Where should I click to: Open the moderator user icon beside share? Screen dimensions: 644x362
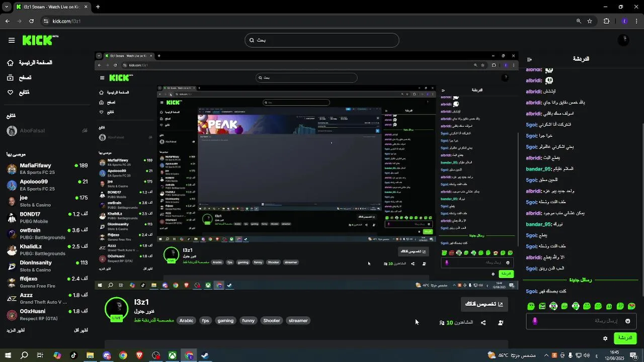[501, 323]
